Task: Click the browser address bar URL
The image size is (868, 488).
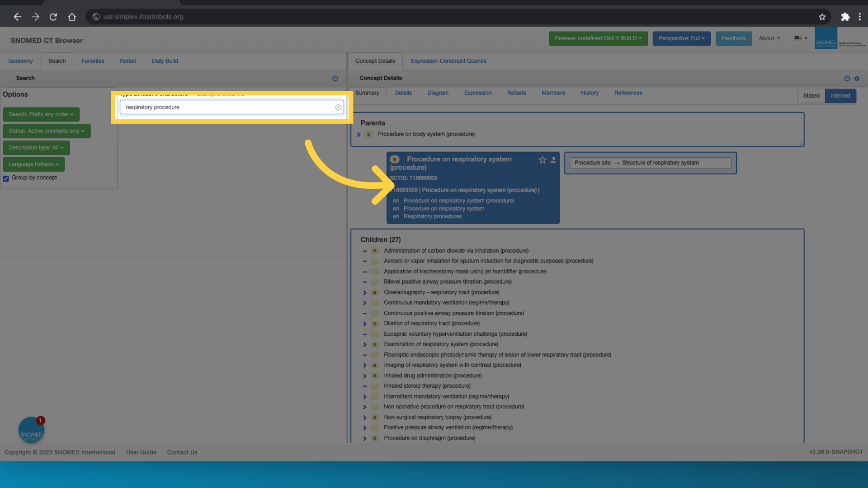Action: (x=143, y=17)
